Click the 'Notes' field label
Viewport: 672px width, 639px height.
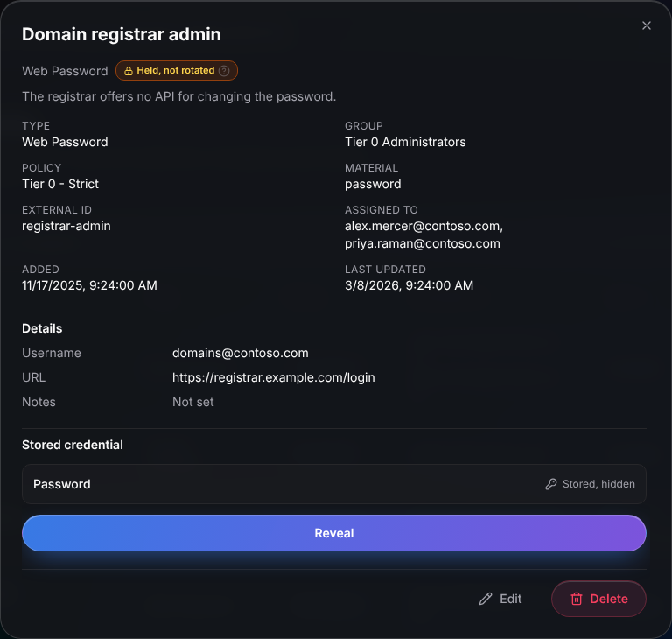(38, 402)
